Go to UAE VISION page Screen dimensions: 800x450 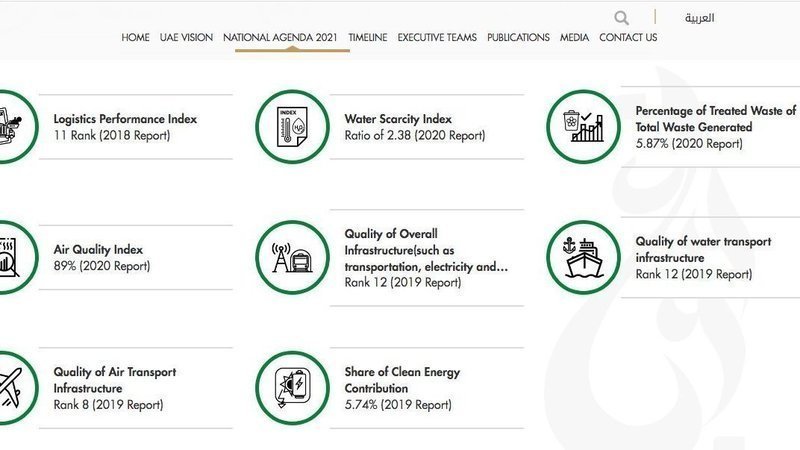[x=186, y=38]
